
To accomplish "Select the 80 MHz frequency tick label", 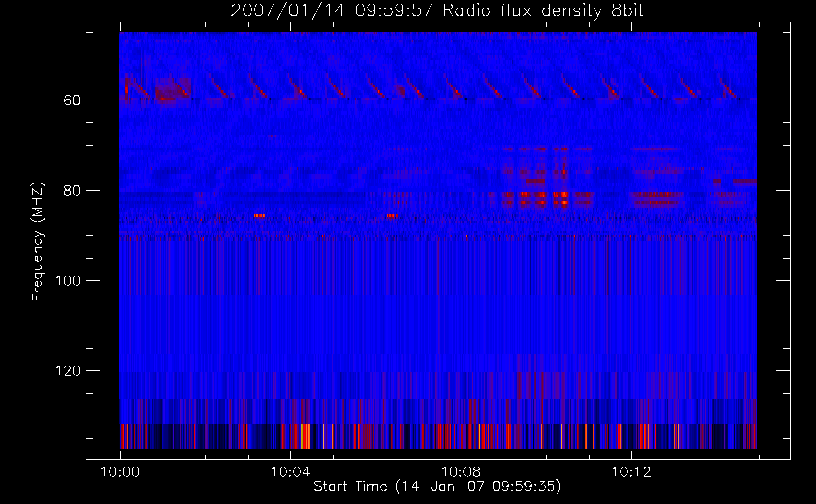I will tap(72, 191).
